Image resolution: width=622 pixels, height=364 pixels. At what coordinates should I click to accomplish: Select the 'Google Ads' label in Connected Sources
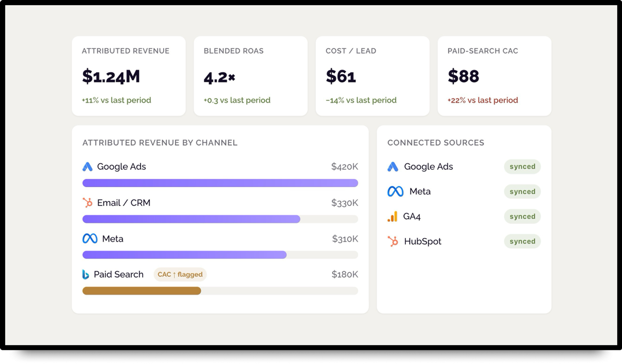tap(428, 167)
